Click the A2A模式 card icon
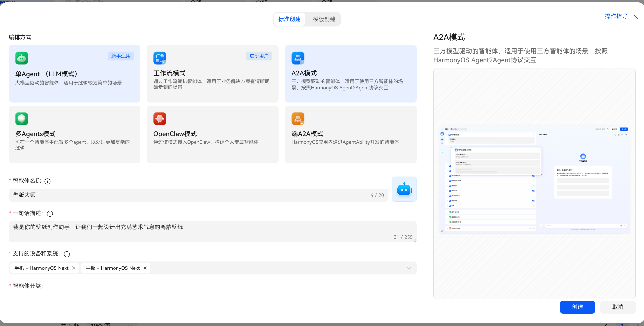 point(298,58)
